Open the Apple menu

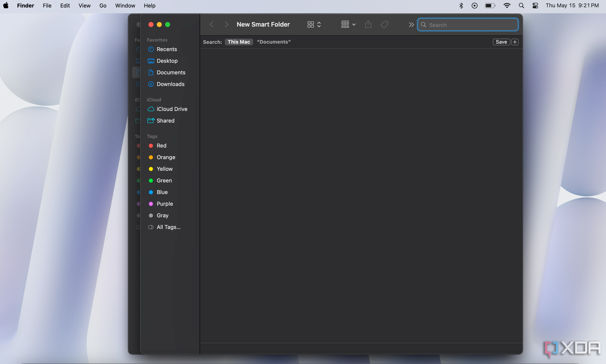tap(6, 5)
